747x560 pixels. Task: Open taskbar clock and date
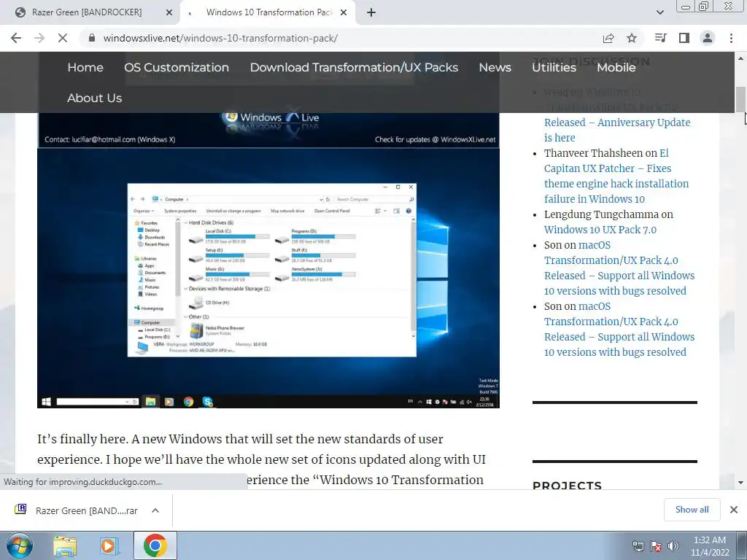click(710, 546)
